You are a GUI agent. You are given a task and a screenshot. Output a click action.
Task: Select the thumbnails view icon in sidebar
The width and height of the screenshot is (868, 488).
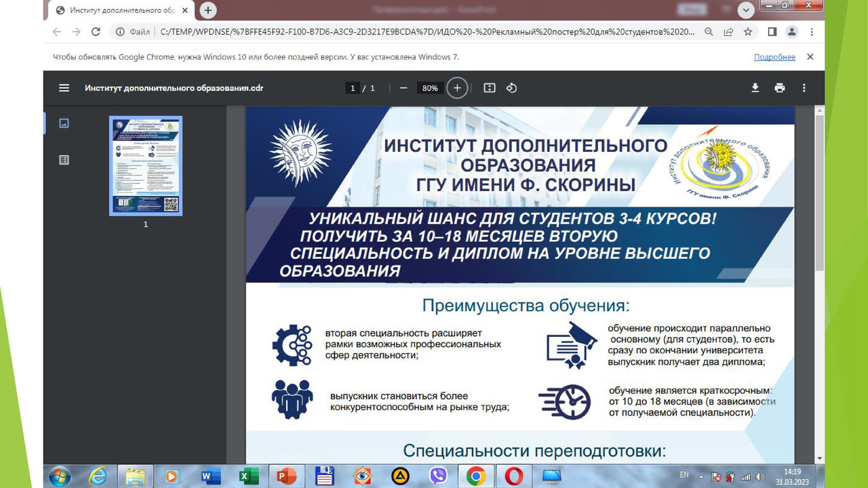coord(64,123)
